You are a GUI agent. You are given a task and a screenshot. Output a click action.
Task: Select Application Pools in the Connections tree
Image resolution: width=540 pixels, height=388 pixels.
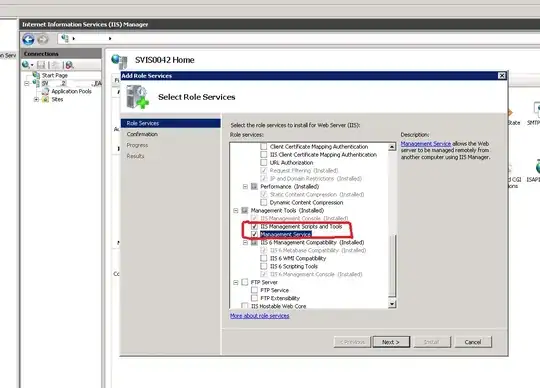point(71,91)
